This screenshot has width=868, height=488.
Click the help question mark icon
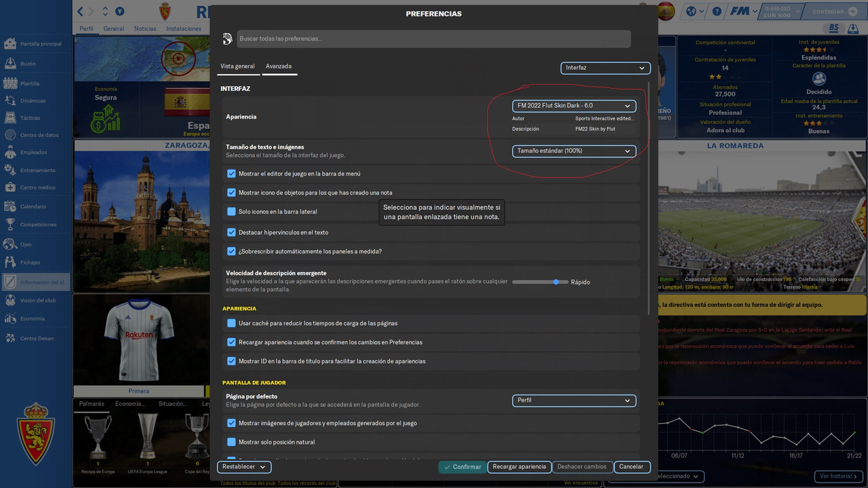coord(717,12)
